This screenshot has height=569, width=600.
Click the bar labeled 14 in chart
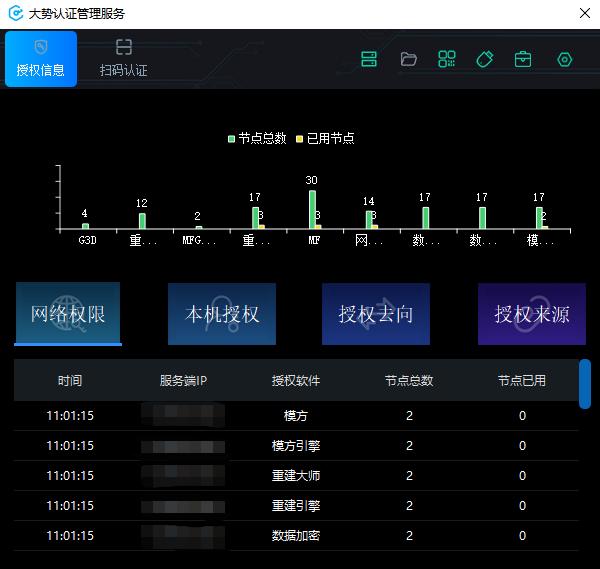click(x=369, y=220)
